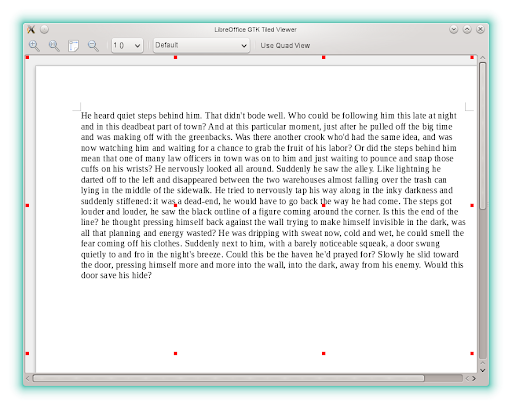
Task: Click inside the document paragraph text
Action: click(273, 195)
